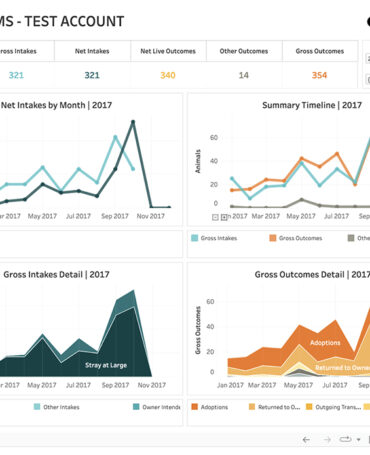This screenshot has height=455, width=370.
Task: Click the peak point of the dark Net Intakes line
Action: click(133, 122)
